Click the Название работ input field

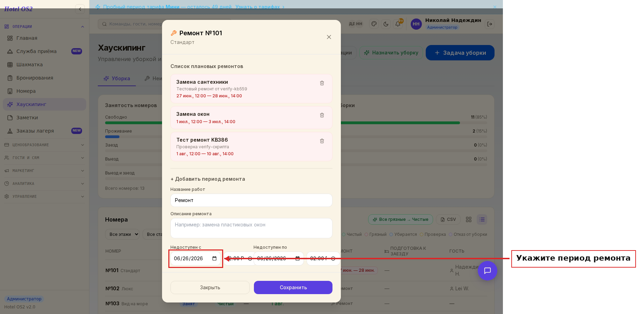coord(251,200)
